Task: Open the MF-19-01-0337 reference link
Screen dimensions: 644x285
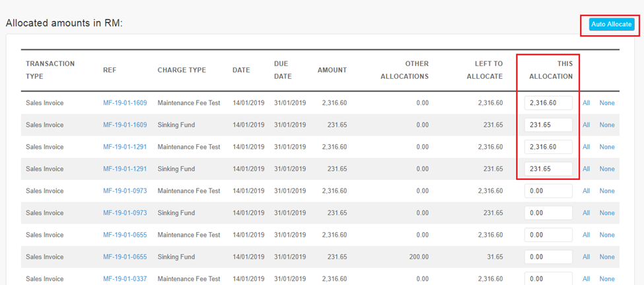Action: coord(125,279)
